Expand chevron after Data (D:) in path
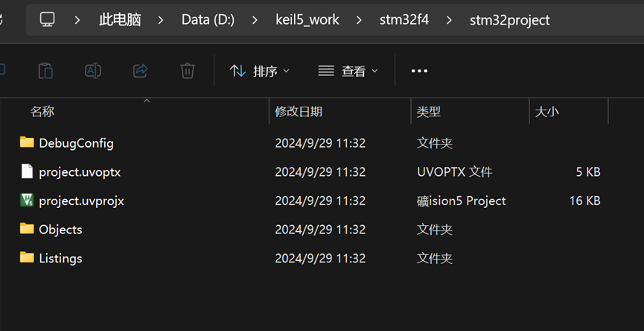This screenshot has height=331, width=644. 255,19
